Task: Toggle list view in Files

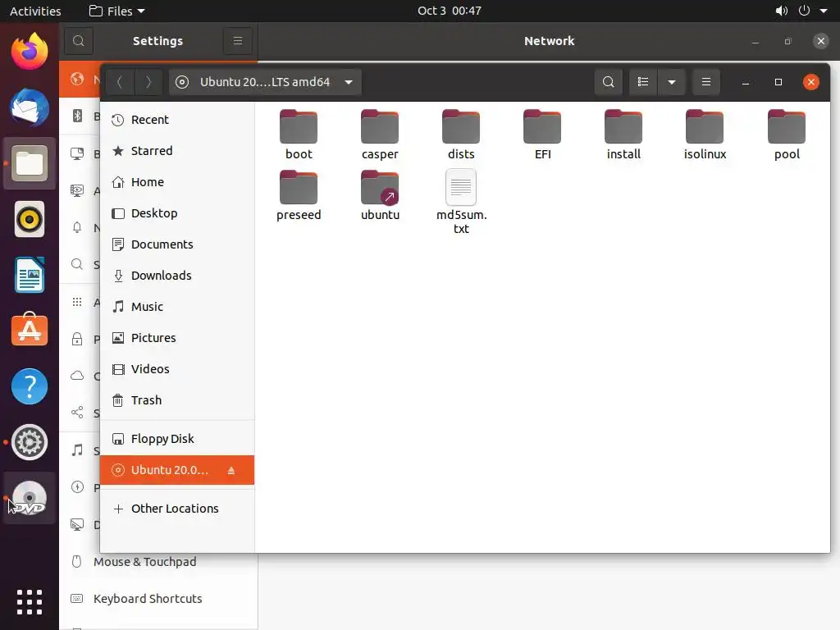Action: [643, 82]
